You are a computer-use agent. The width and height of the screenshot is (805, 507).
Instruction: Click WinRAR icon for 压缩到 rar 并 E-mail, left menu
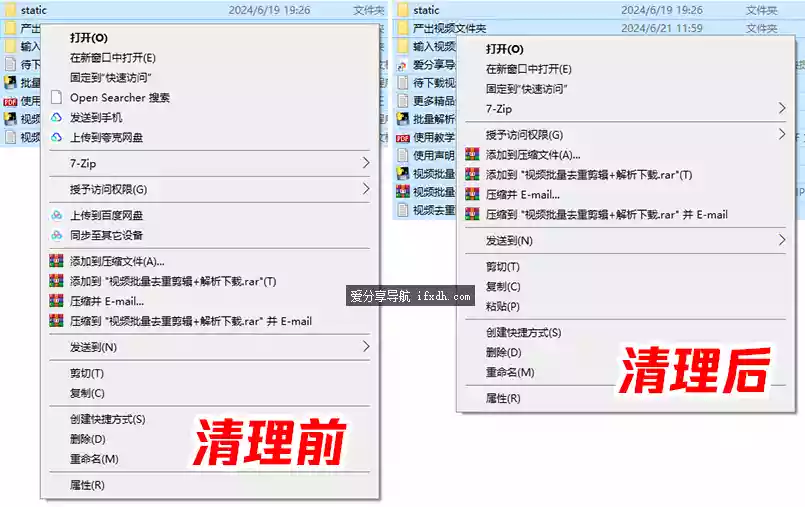(56, 321)
